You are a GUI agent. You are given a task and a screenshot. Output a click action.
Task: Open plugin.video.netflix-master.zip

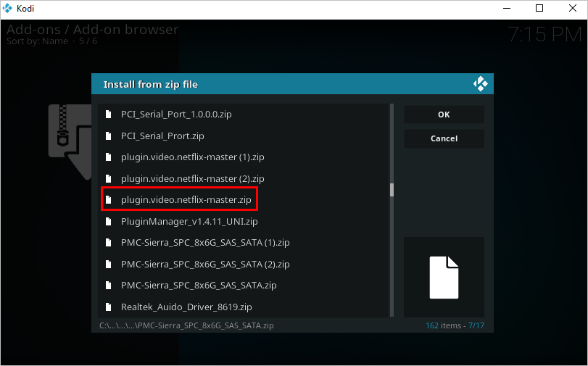coord(244,200)
